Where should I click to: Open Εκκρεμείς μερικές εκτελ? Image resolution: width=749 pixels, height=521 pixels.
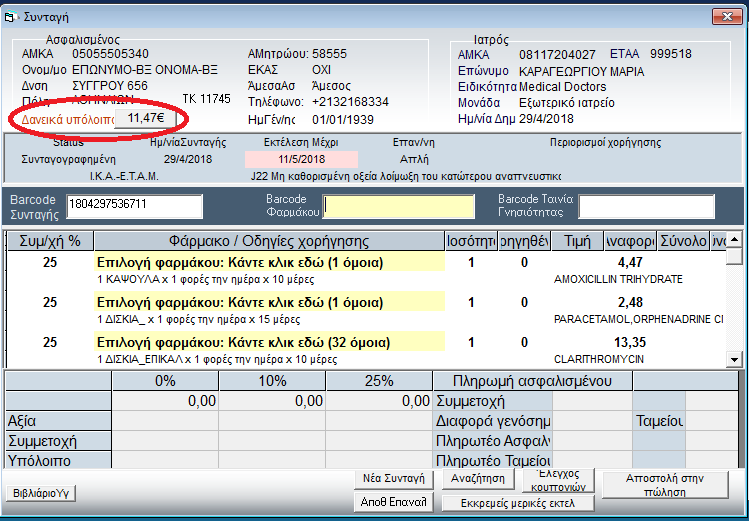coord(518,503)
